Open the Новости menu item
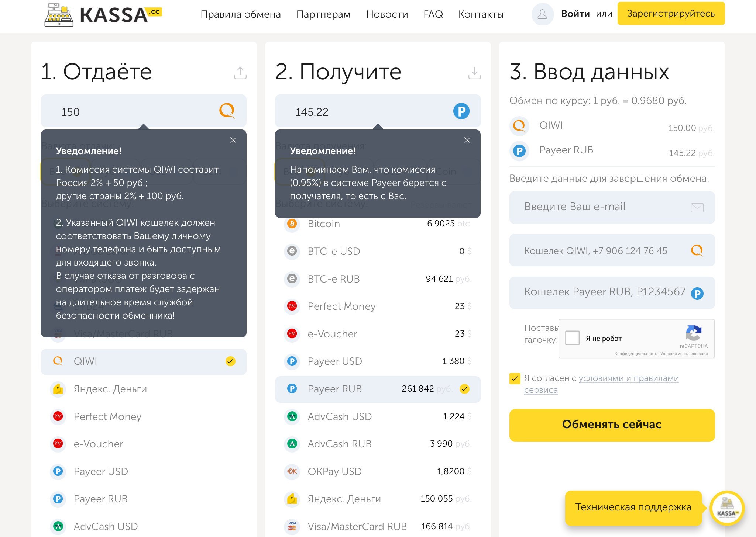The height and width of the screenshot is (537, 756). click(x=387, y=14)
